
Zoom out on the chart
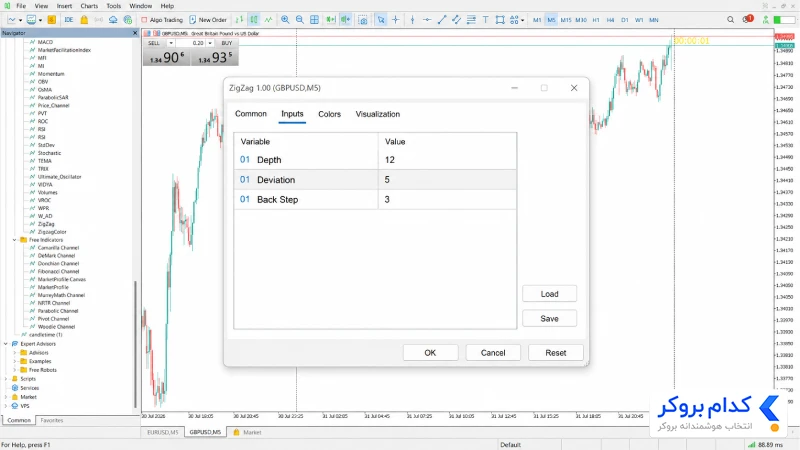coord(300,20)
